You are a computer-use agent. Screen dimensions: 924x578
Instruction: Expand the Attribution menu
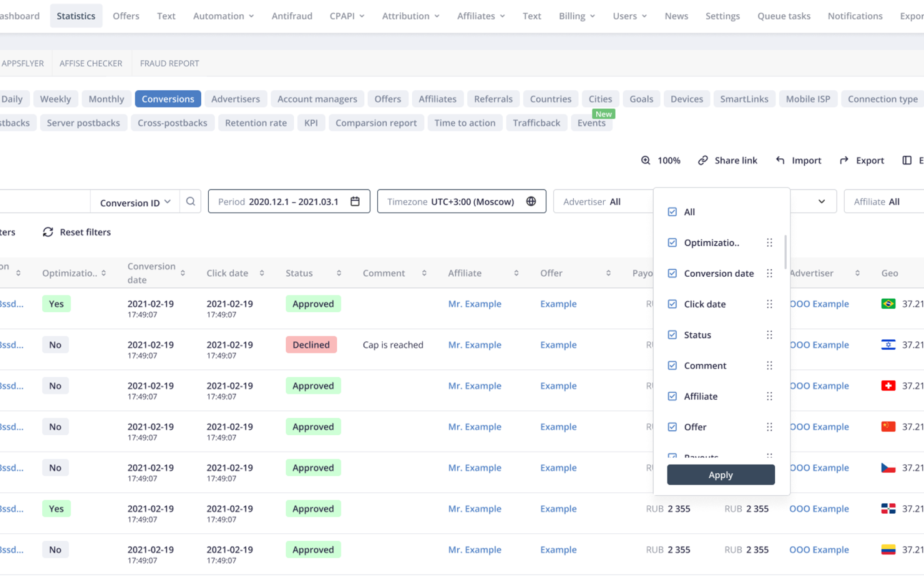pyautogui.click(x=410, y=16)
